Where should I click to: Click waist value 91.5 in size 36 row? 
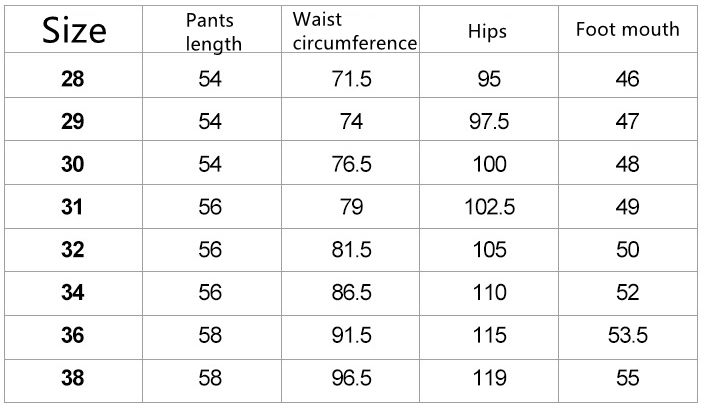click(352, 335)
